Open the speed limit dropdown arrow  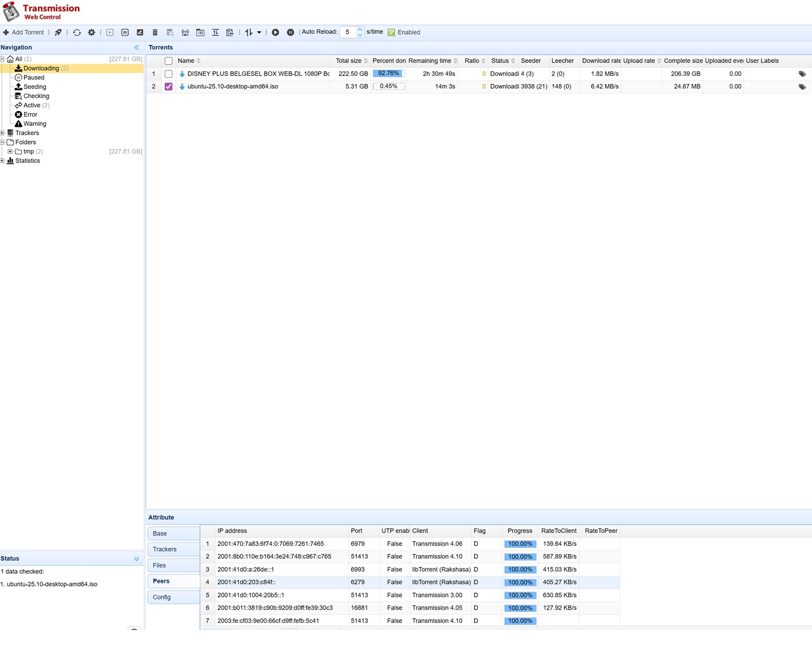point(259,32)
